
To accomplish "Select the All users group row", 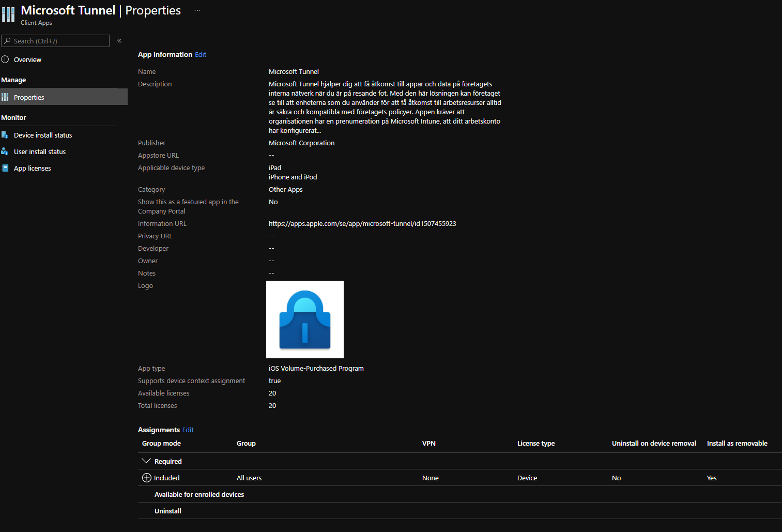I will [x=249, y=478].
